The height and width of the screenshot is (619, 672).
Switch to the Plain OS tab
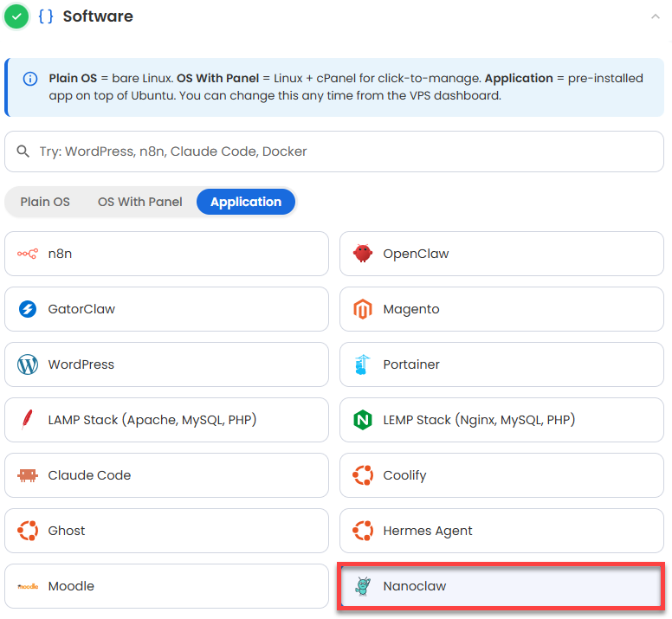(x=45, y=202)
